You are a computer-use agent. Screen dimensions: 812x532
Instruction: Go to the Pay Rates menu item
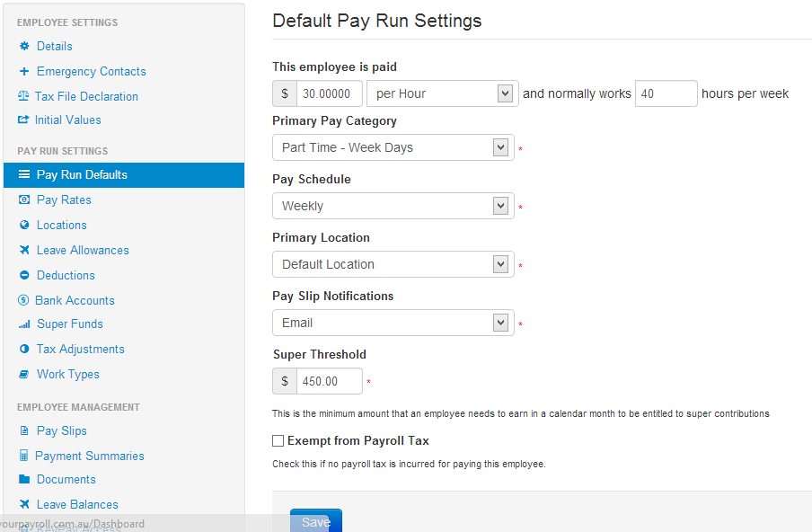click(64, 199)
